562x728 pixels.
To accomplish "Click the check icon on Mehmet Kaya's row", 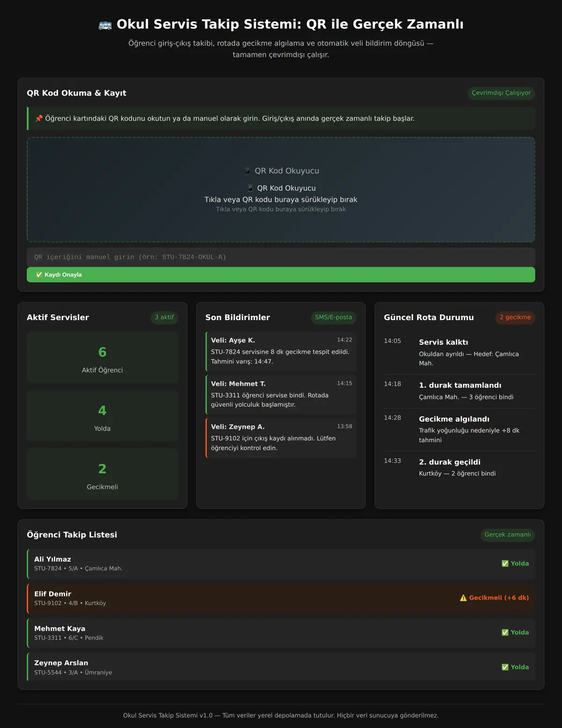I will coord(505,632).
